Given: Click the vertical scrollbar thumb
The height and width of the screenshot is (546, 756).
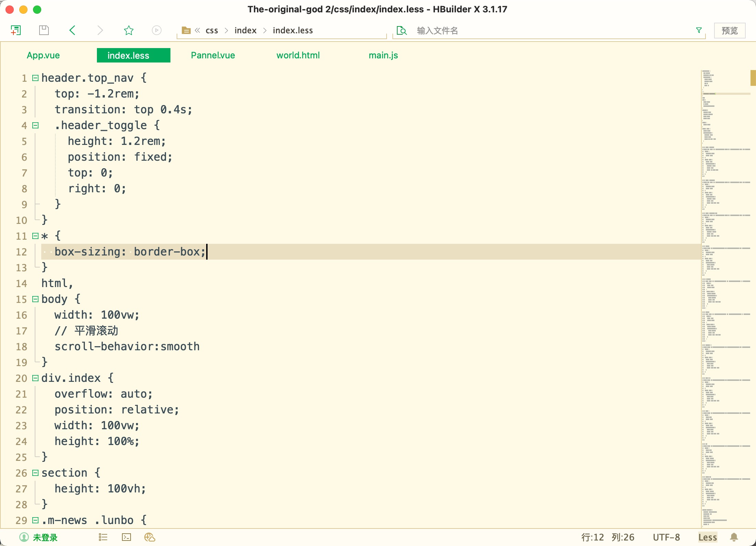Looking at the screenshot, I should point(753,78).
